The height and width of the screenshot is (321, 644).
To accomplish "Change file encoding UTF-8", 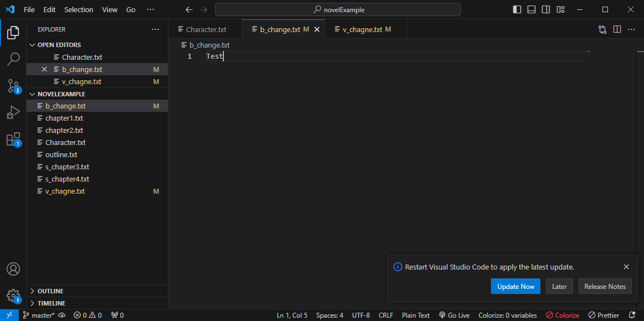I will tap(361, 315).
